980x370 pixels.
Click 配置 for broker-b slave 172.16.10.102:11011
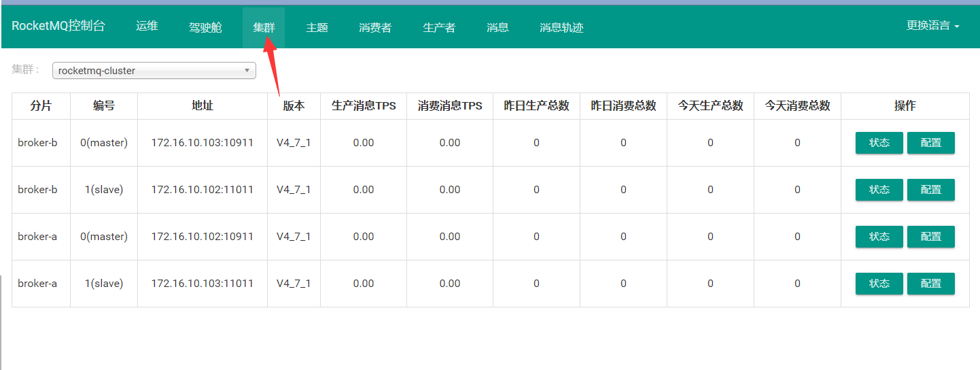click(x=931, y=190)
